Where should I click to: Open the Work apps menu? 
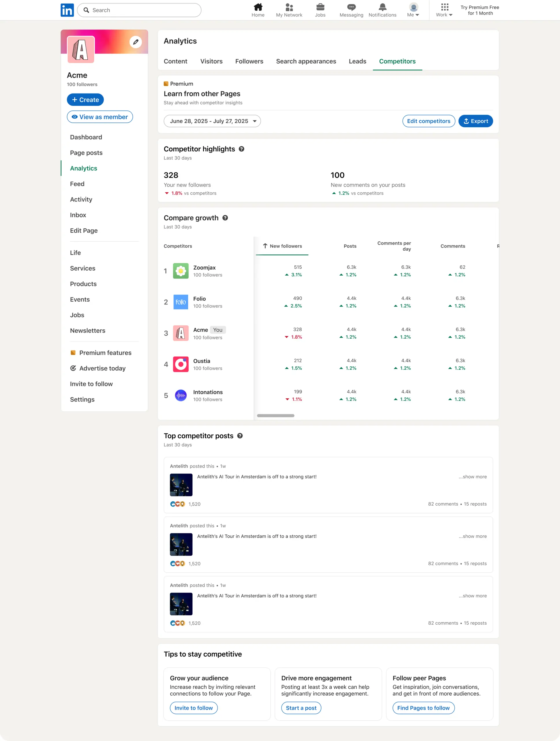tap(444, 10)
